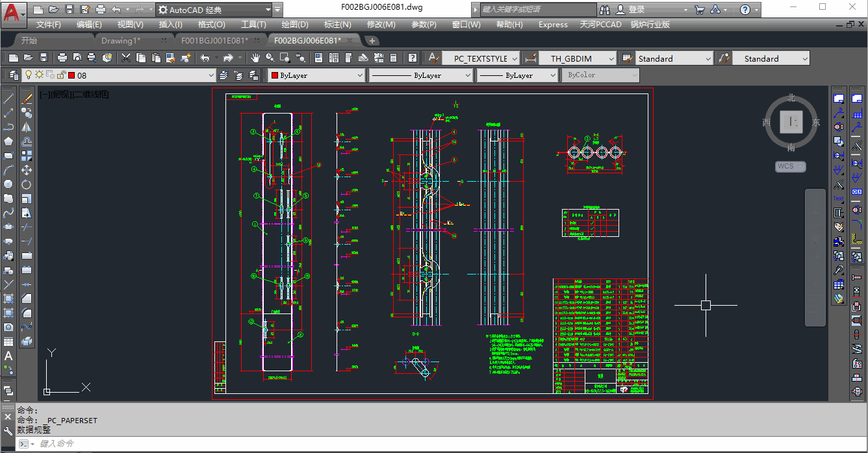Click the red layer 08 color swatch
Viewport: 868px width, 453px height.
point(71,75)
